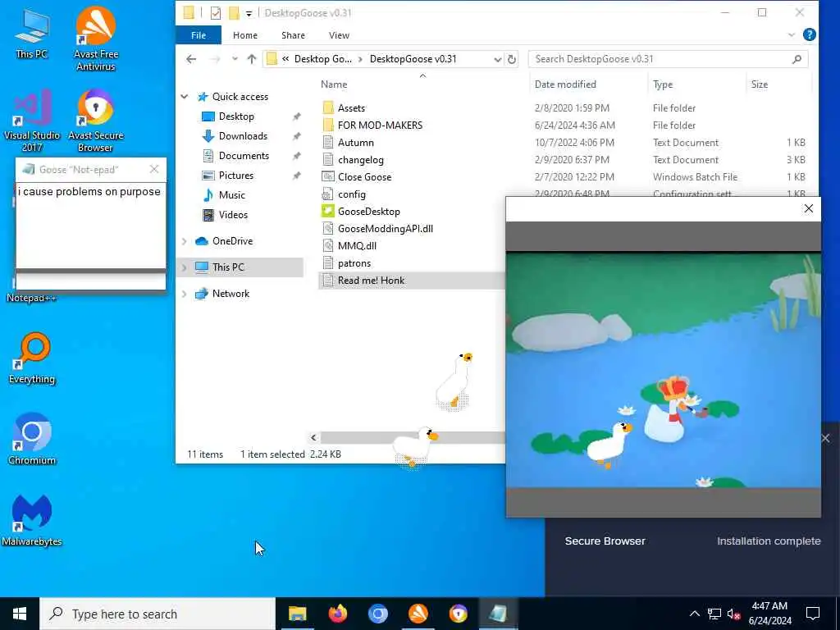Open Malwarebytes desktop shortcut
840x630 pixels.
click(32, 520)
